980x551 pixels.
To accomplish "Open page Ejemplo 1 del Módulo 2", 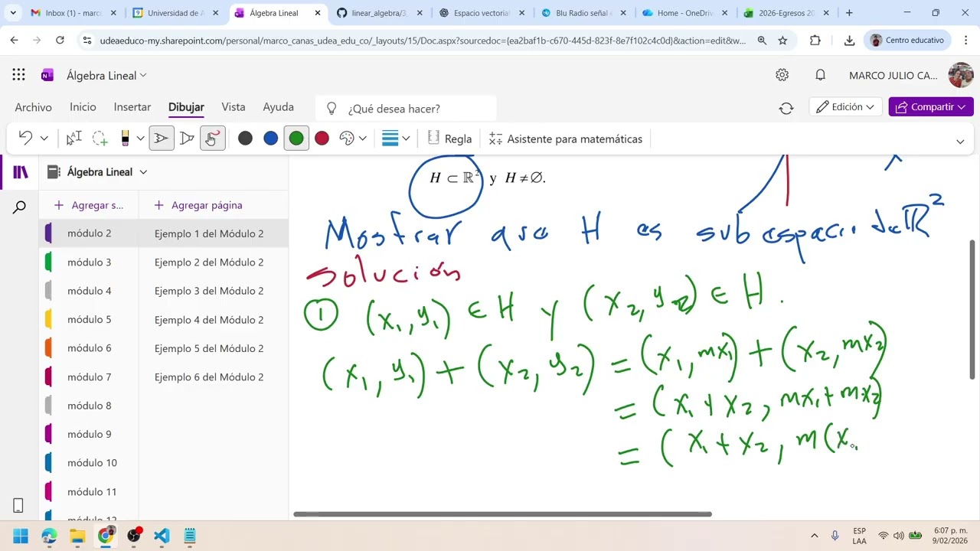I will click(214, 233).
